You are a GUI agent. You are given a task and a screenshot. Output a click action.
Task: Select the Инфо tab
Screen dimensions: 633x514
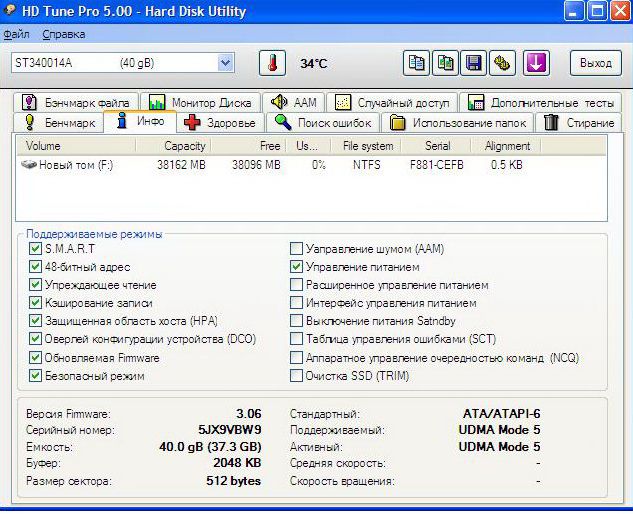140,121
